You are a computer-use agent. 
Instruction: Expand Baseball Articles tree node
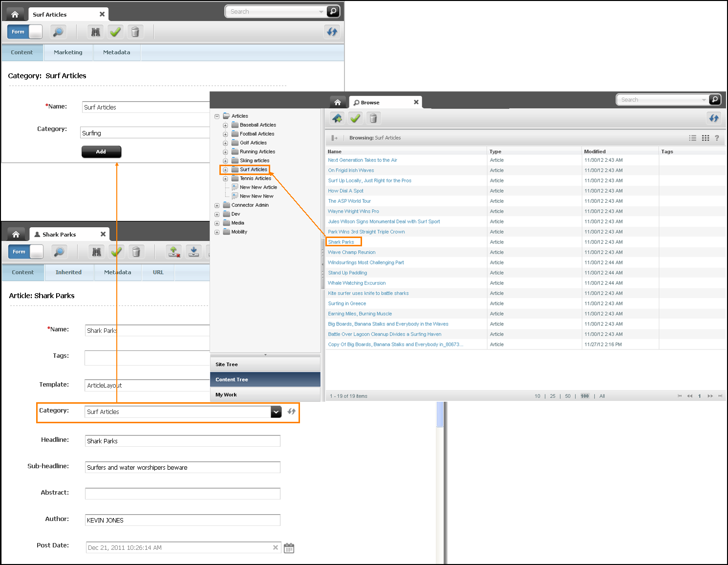point(225,125)
